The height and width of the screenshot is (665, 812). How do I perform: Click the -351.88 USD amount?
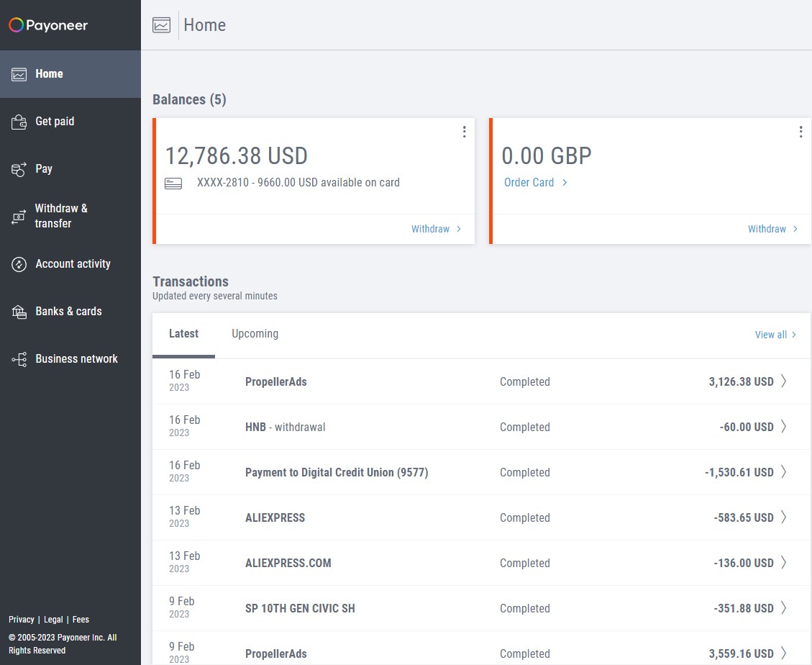[x=744, y=608]
